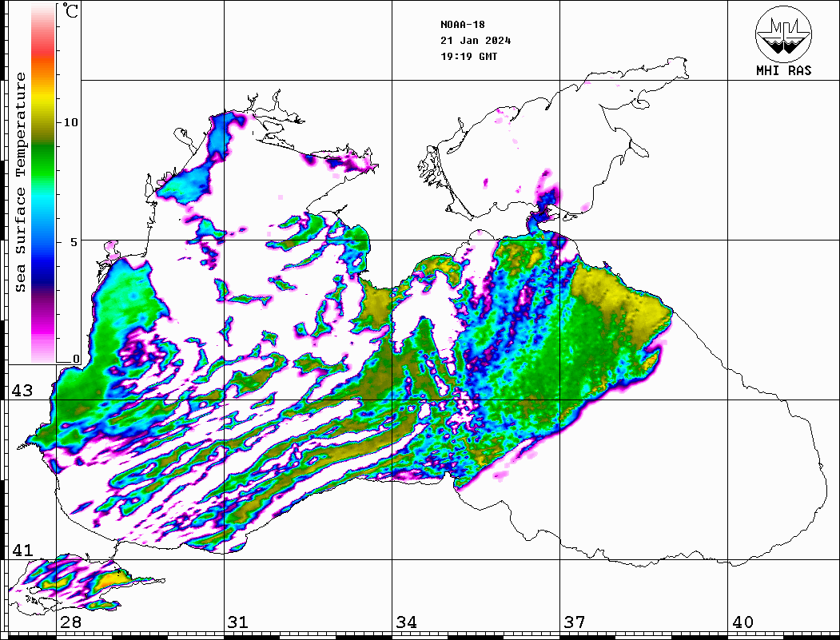The width and height of the screenshot is (840, 640).
Task: Select the 'NOAA-18' satellite label
Action: pyautogui.click(x=462, y=25)
